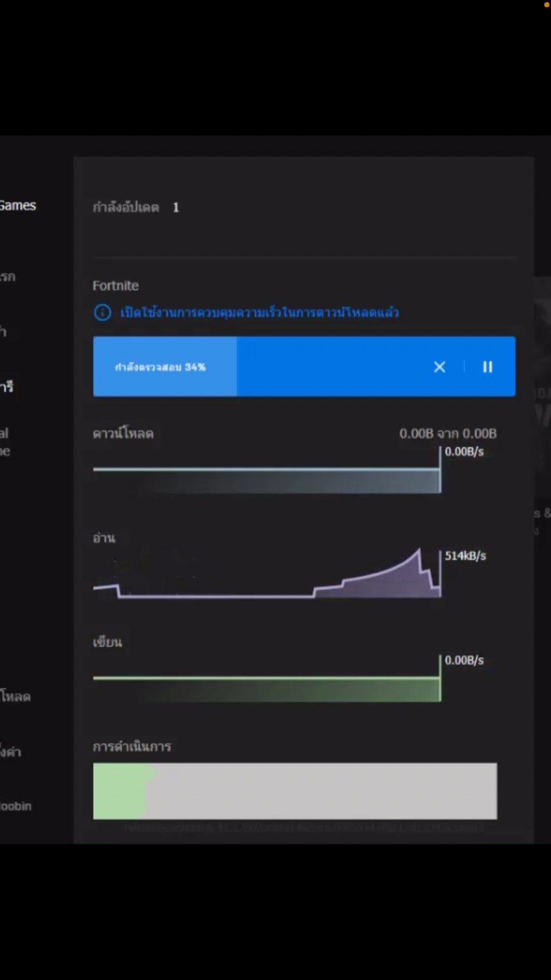Click the Games label in the sidebar
The width and height of the screenshot is (551, 980).
pos(18,205)
